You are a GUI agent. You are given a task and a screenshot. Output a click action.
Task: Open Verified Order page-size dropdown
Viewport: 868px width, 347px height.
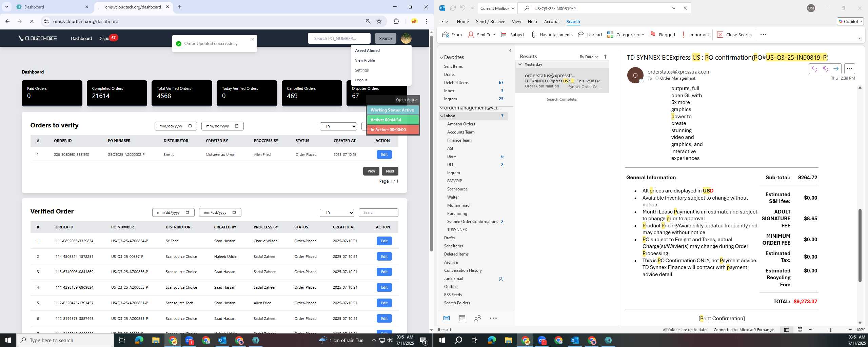337,212
